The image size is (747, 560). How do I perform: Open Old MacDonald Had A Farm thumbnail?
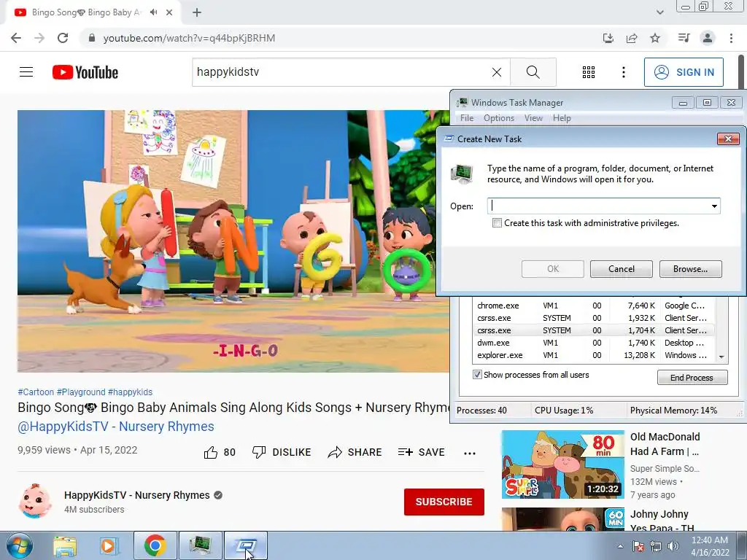[562, 464]
